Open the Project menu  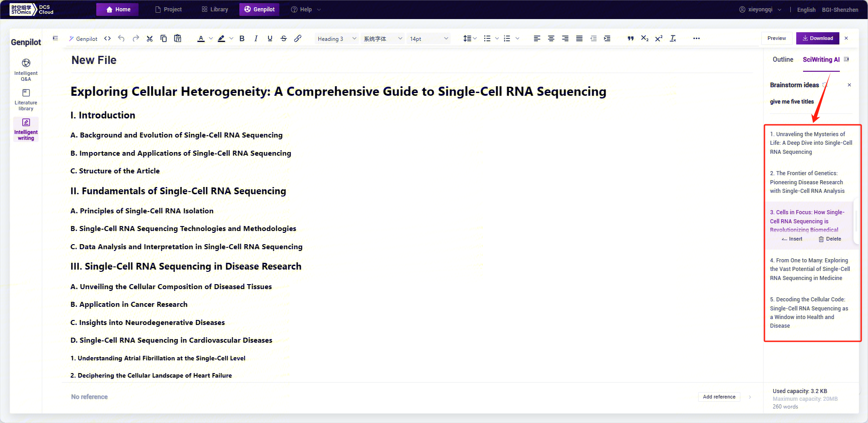tap(169, 10)
